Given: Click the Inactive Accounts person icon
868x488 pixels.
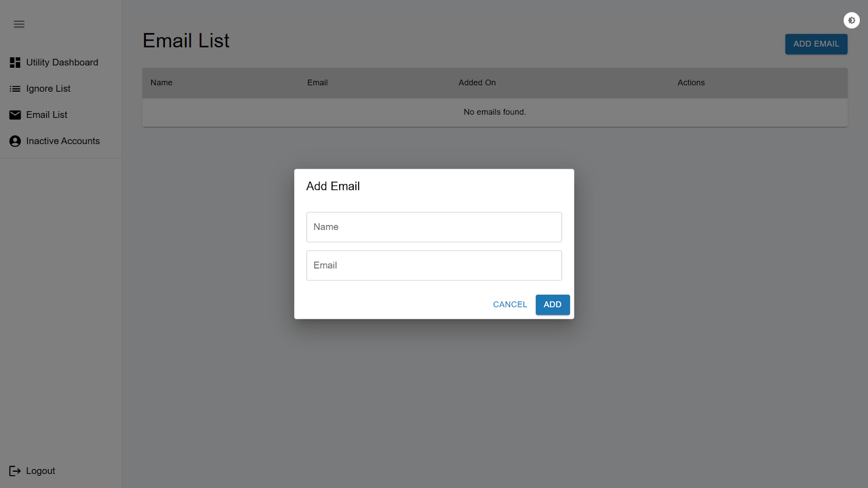Looking at the screenshot, I should coord(15,141).
